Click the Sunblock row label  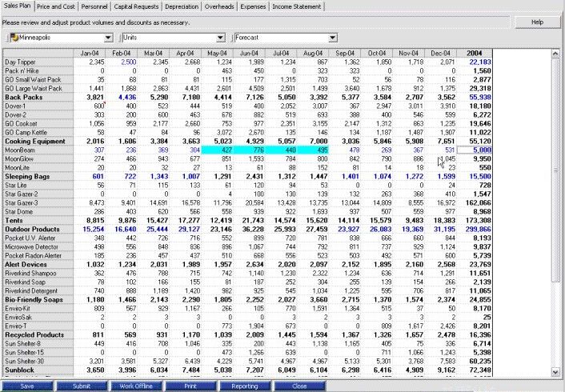click(x=38, y=370)
